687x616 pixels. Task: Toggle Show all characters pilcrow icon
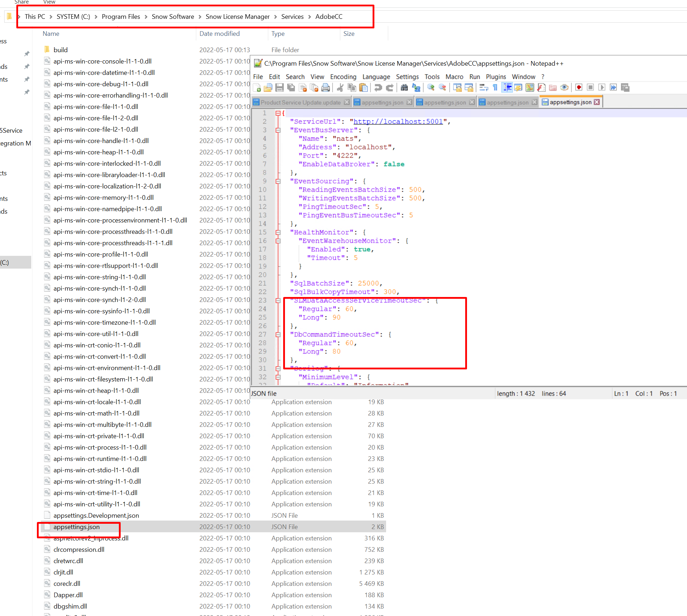tap(495, 88)
